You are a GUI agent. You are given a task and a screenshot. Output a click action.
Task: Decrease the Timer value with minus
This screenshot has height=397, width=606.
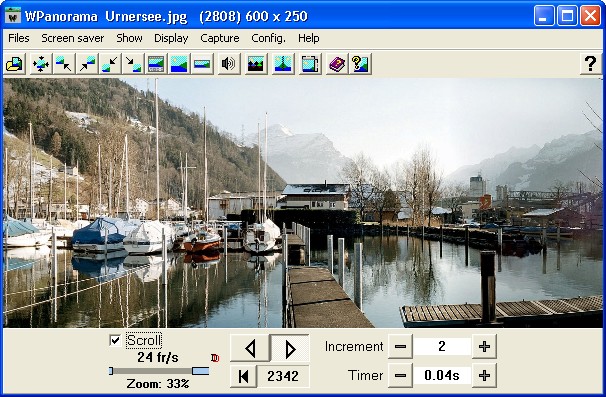(400, 375)
